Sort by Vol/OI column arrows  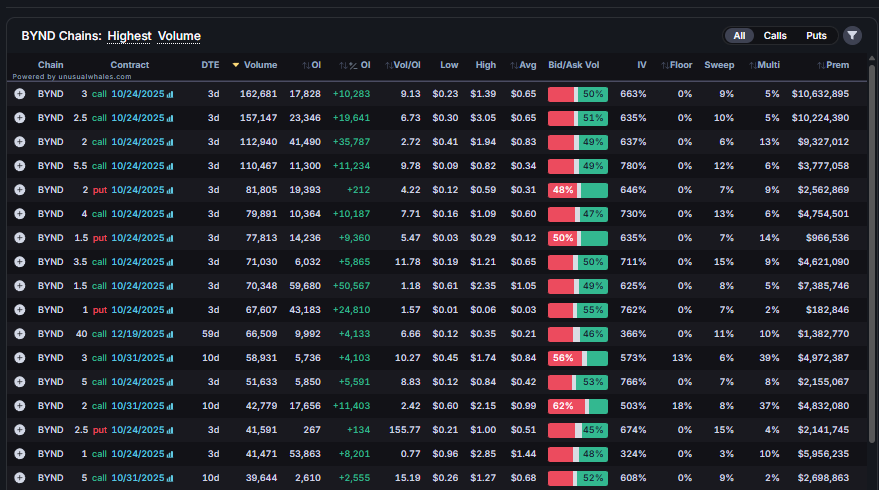click(x=390, y=65)
